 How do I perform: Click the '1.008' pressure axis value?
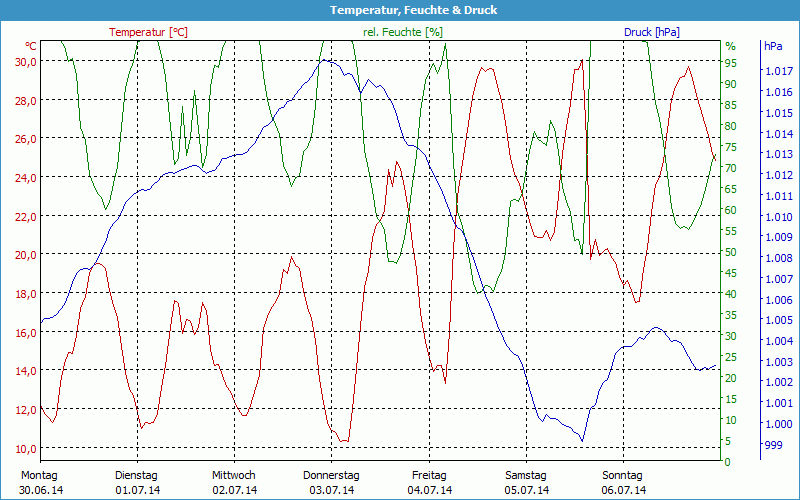(x=779, y=258)
